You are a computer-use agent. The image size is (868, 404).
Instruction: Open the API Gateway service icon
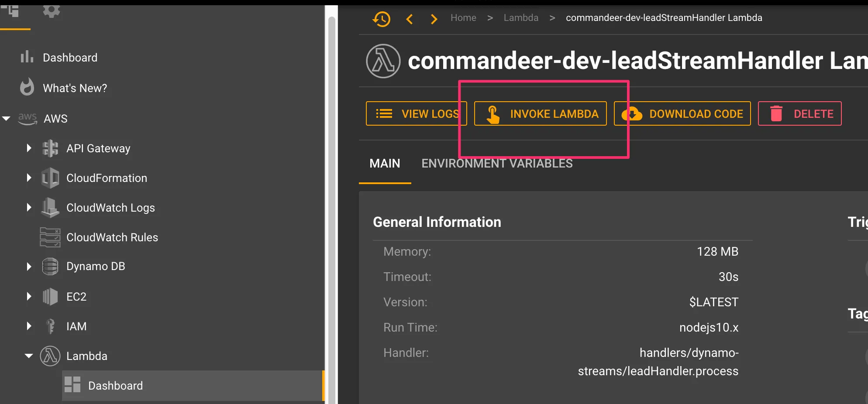50,148
